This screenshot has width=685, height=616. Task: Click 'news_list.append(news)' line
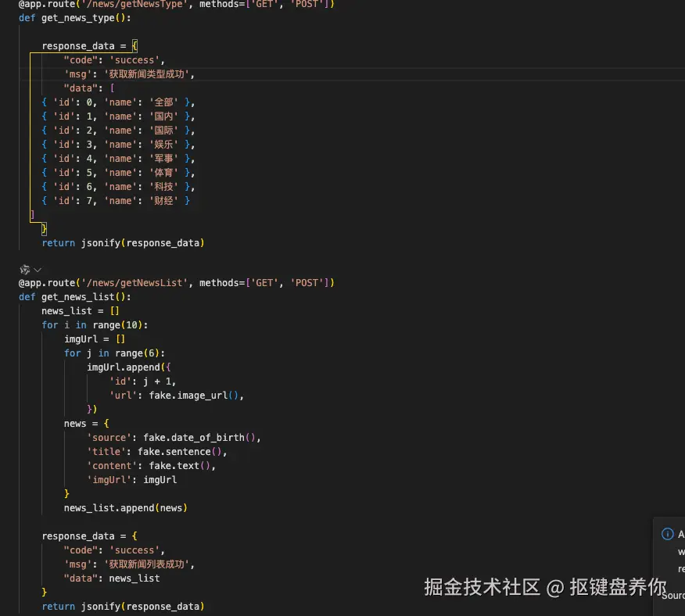(126, 508)
